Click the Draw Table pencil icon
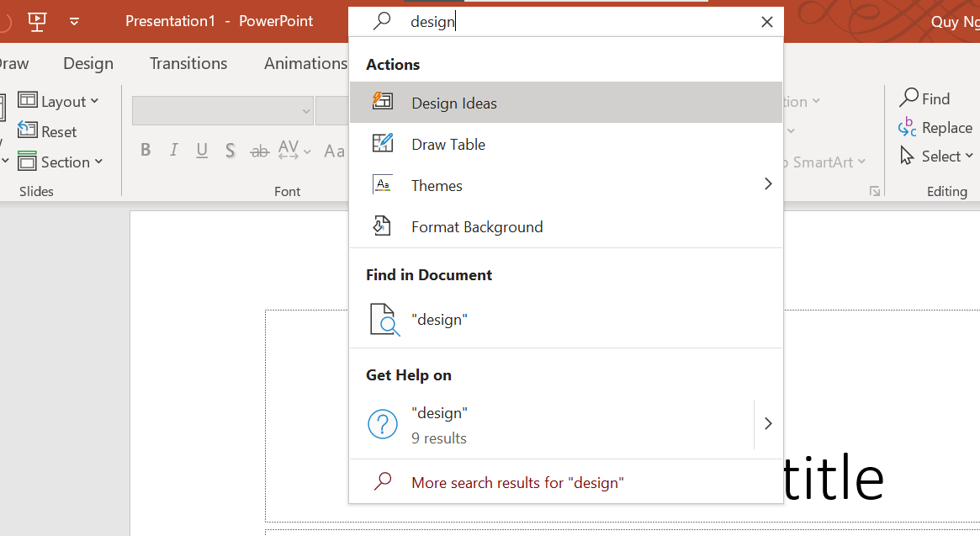Screen dimensions: 980x536 (383, 143)
